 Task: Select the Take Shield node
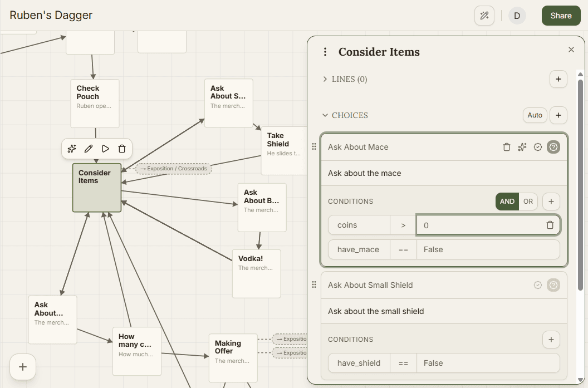[x=284, y=151]
